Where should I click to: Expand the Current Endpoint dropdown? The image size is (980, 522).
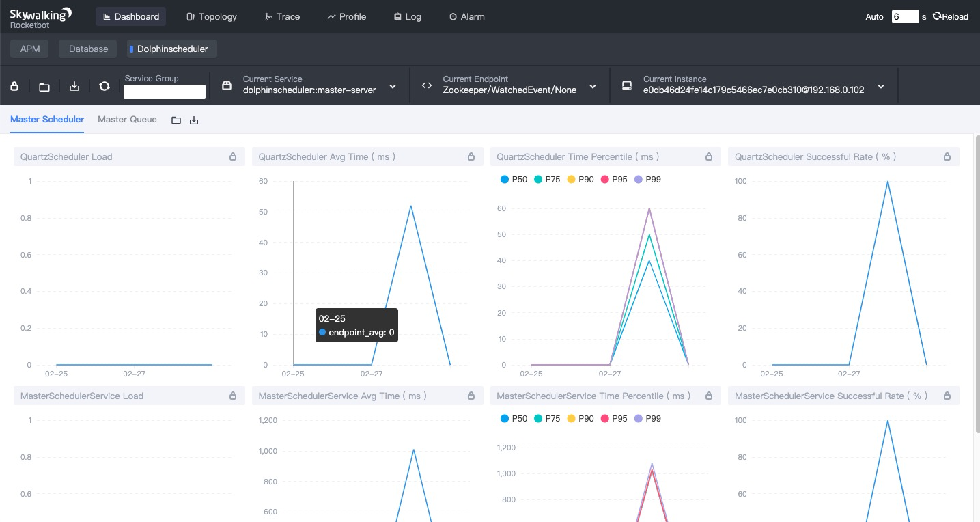[593, 86]
